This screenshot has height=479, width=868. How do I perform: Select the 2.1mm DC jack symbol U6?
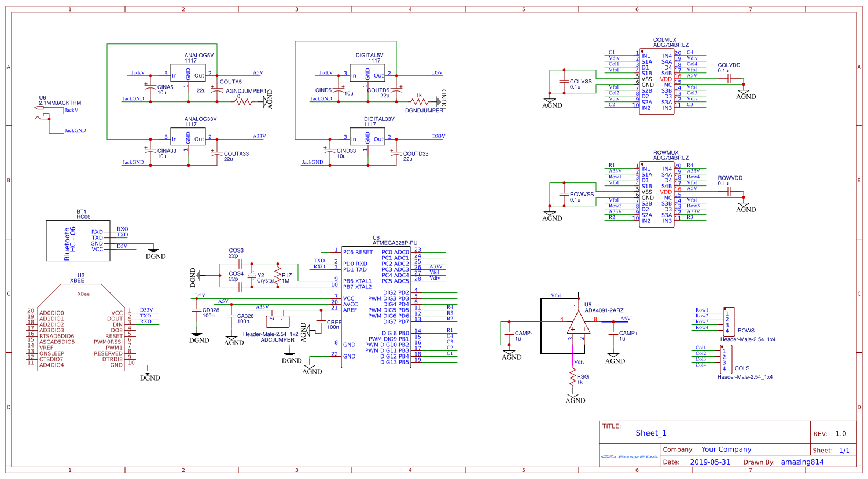[x=42, y=118]
